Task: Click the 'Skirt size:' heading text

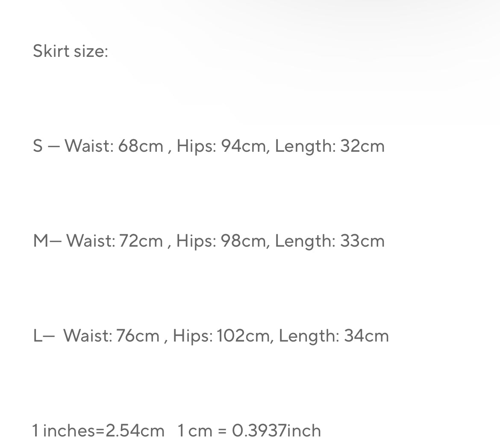Action: pyautogui.click(x=71, y=51)
